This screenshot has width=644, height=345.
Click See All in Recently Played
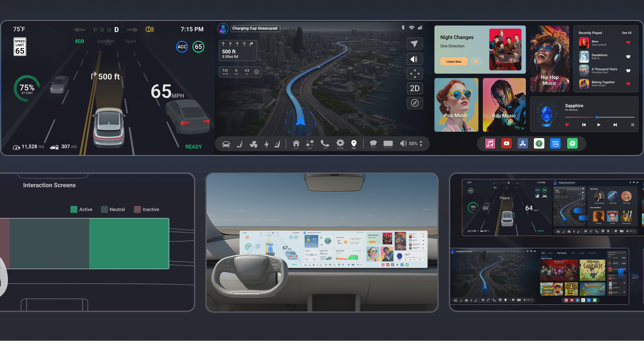(x=627, y=33)
